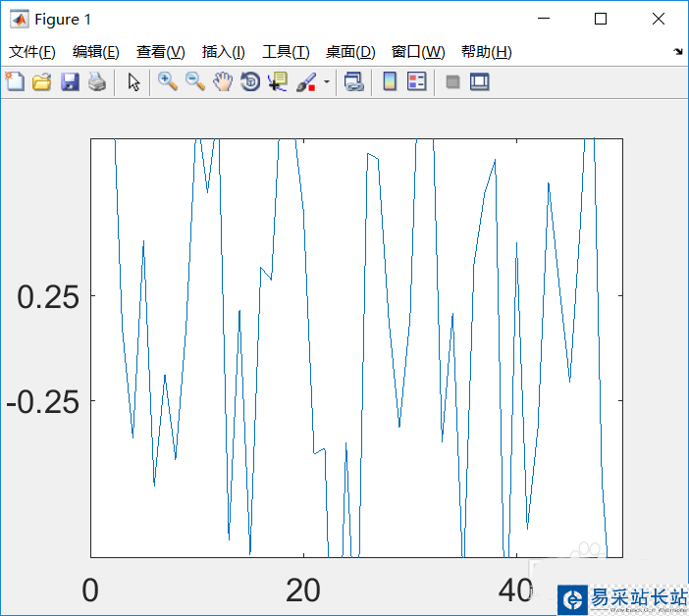Activate the Zoom Out magnifier tool
Image resolution: width=689 pixels, height=616 pixels.
coord(195,81)
